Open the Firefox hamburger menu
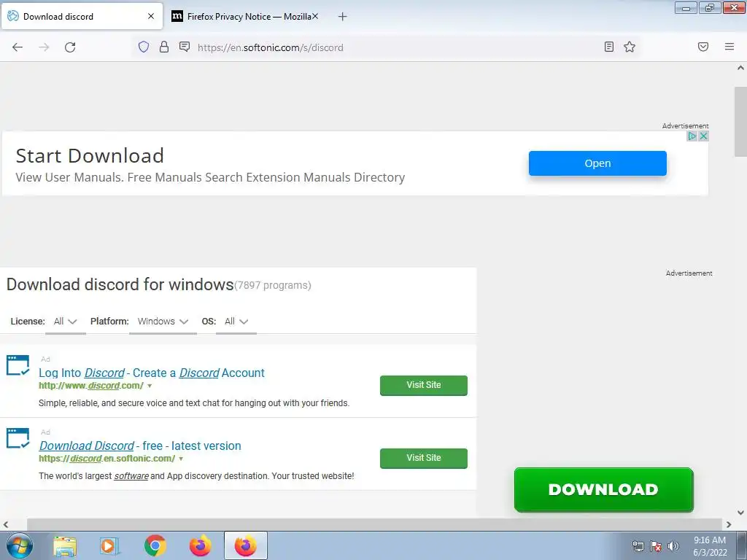Screen dimensions: 747x560 tap(729, 47)
